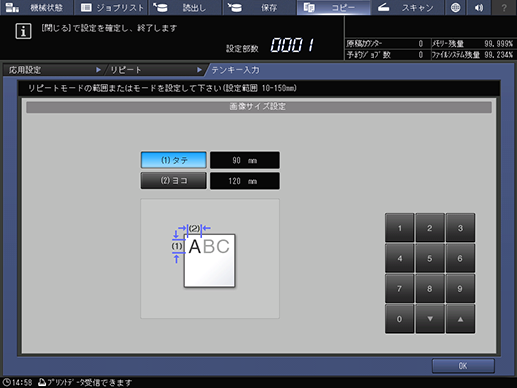This screenshot has width=517, height=388.
Task: Tap keypad number 1
Action: 400,228
